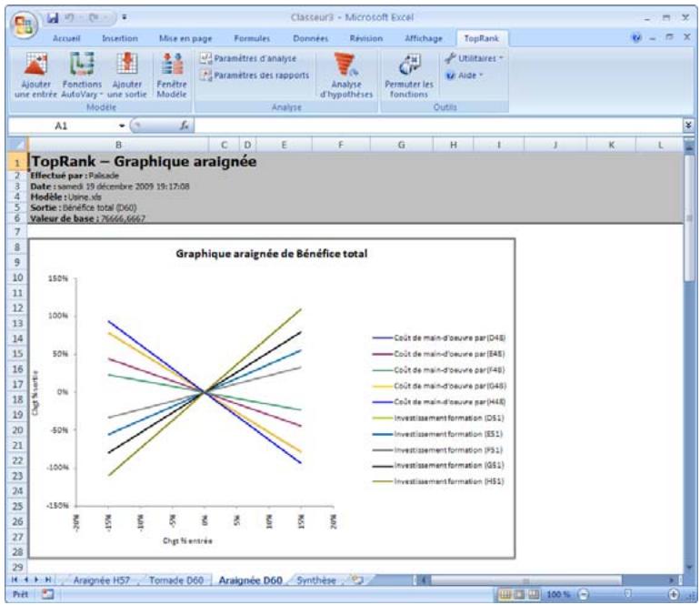Expand the Aide menu
700x605 pixels.
tap(465, 76)
